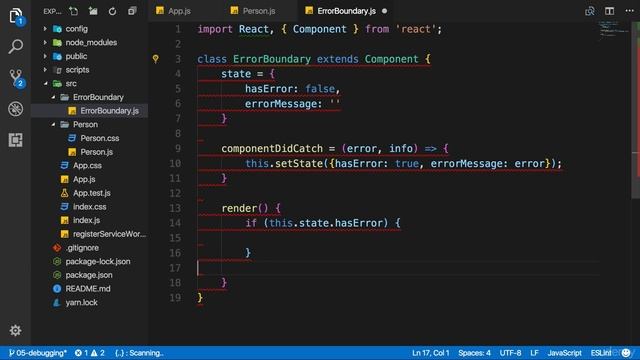Click the feedback smiley in status bar

pyautogui.click(x=626, y=353)
